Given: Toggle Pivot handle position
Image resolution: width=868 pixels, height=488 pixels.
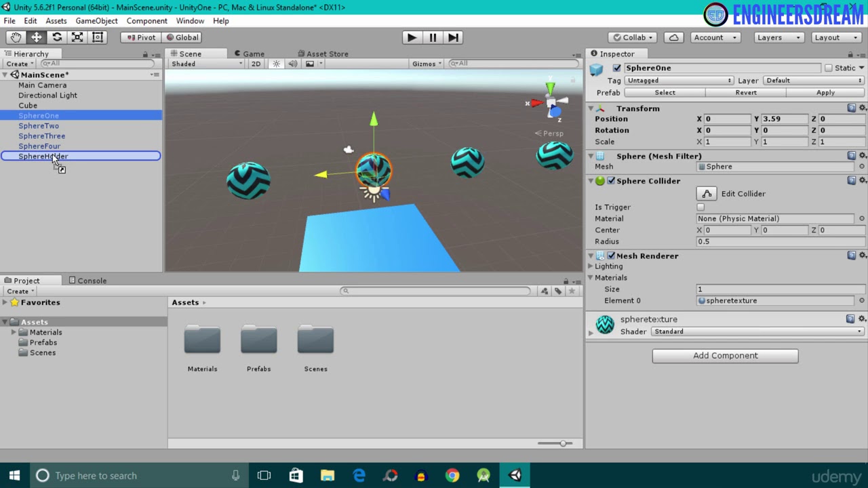Looking at the screenshot, I should pyautogui.click(x=140, y=37).
